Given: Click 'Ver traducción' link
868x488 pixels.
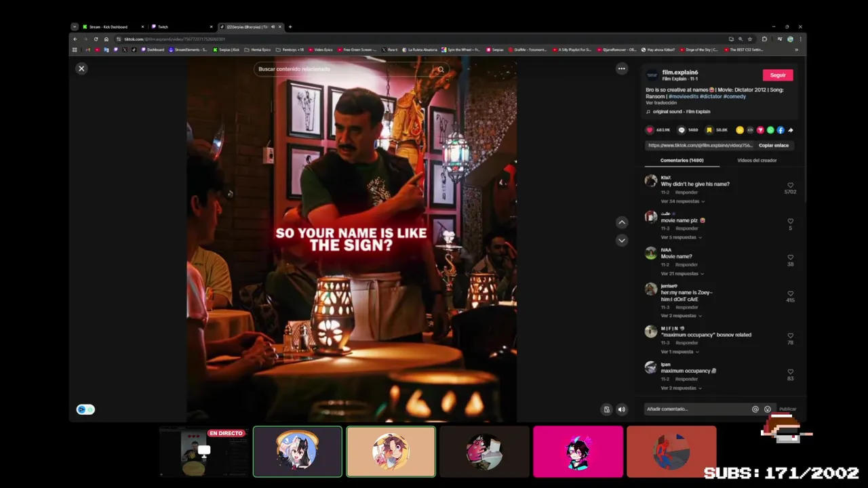Looking at the screenshot, I should click(x=660, y=103).
